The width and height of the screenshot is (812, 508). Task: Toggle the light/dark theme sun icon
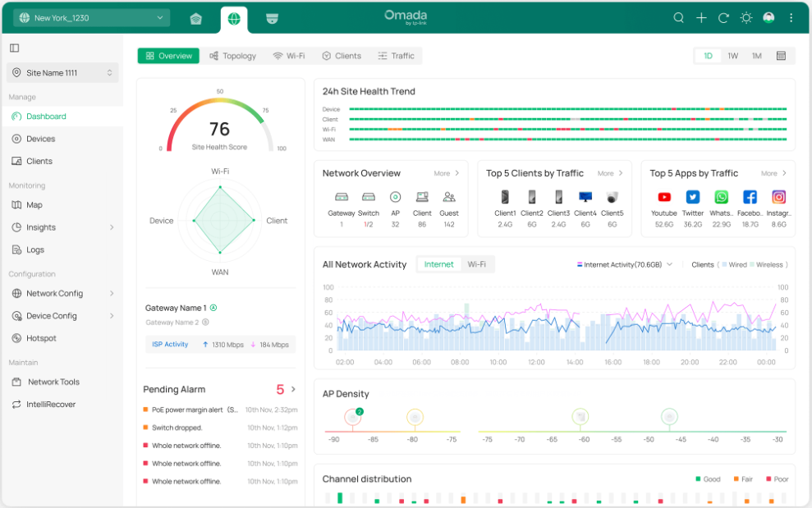[x=745, y=18]
